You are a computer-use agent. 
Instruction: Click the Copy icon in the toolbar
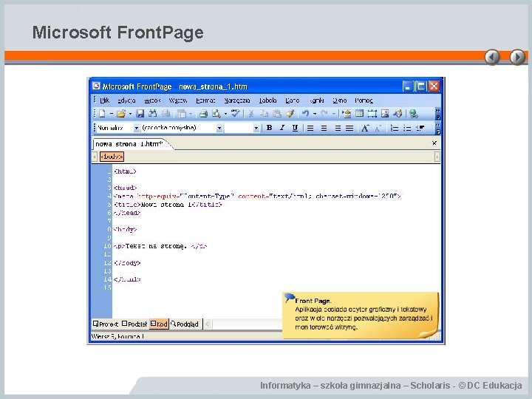[264, 114]
